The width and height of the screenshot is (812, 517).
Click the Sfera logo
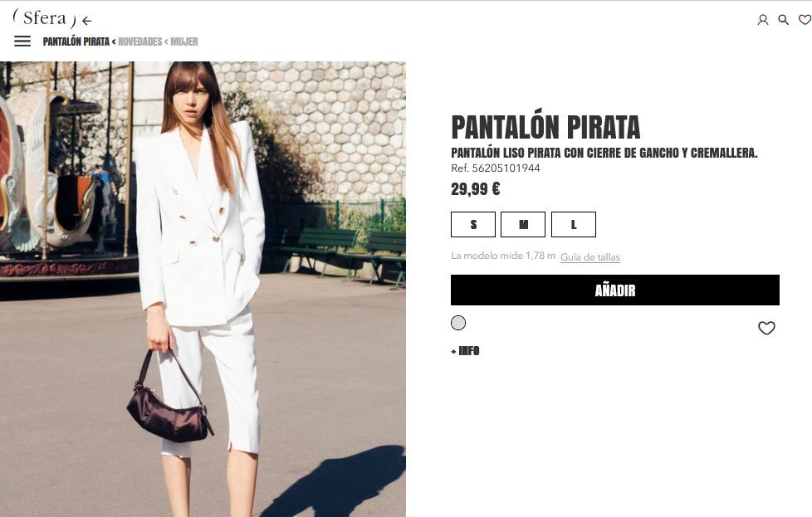pyautogui.click(x=45, y=18)
